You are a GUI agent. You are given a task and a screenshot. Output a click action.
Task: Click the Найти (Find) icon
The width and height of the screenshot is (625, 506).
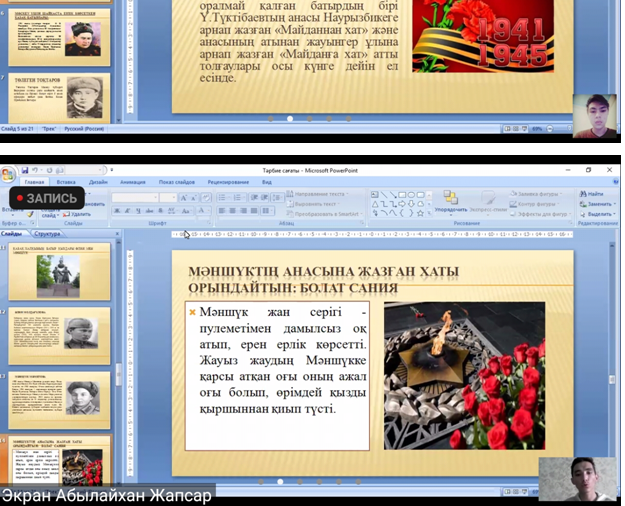[x=595, y=193]
